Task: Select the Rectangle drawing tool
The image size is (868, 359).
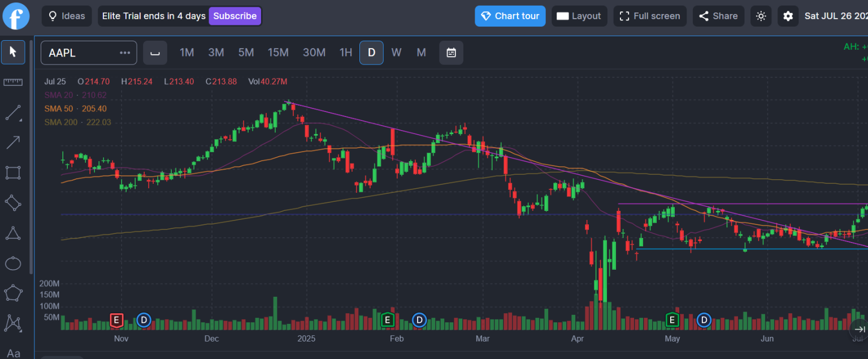Action: 12,172
